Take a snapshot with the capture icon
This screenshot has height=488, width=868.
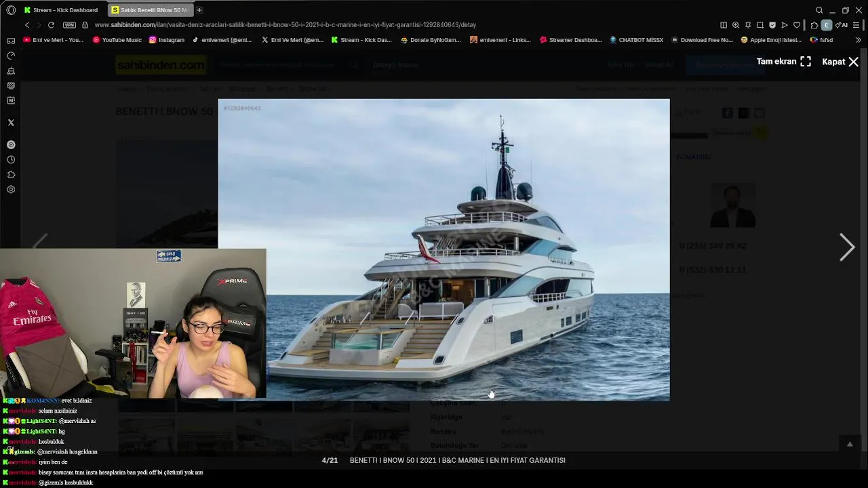click(760, 25)
